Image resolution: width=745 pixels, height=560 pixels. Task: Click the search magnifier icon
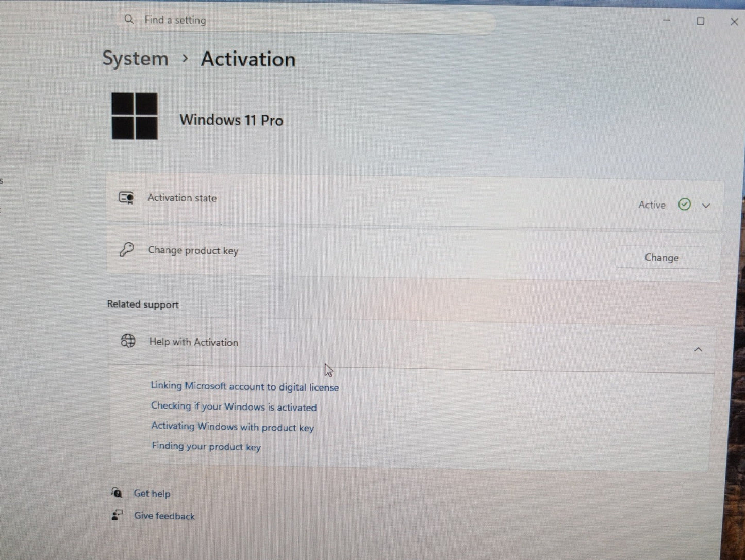[x=129, y=20]
